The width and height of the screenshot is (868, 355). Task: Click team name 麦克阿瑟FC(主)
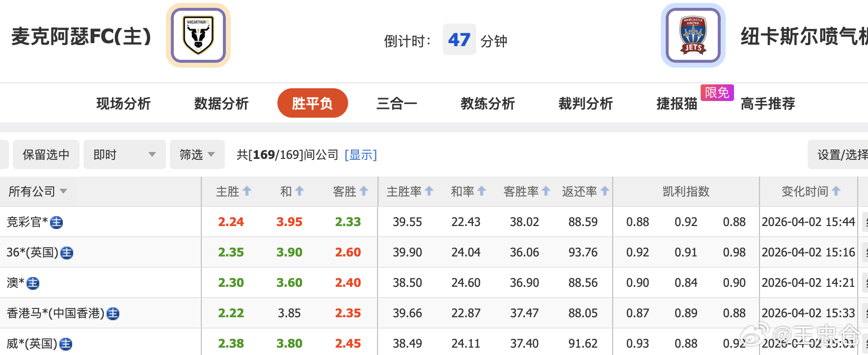pyautogui.click(x=81, y=36)
